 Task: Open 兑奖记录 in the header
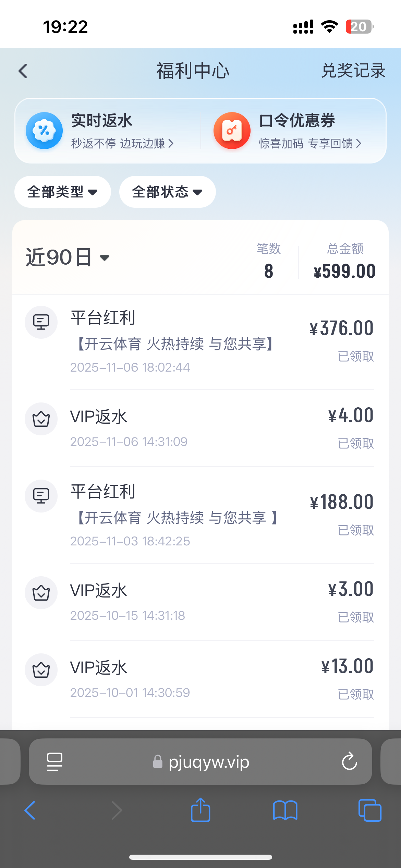[353, 71]
